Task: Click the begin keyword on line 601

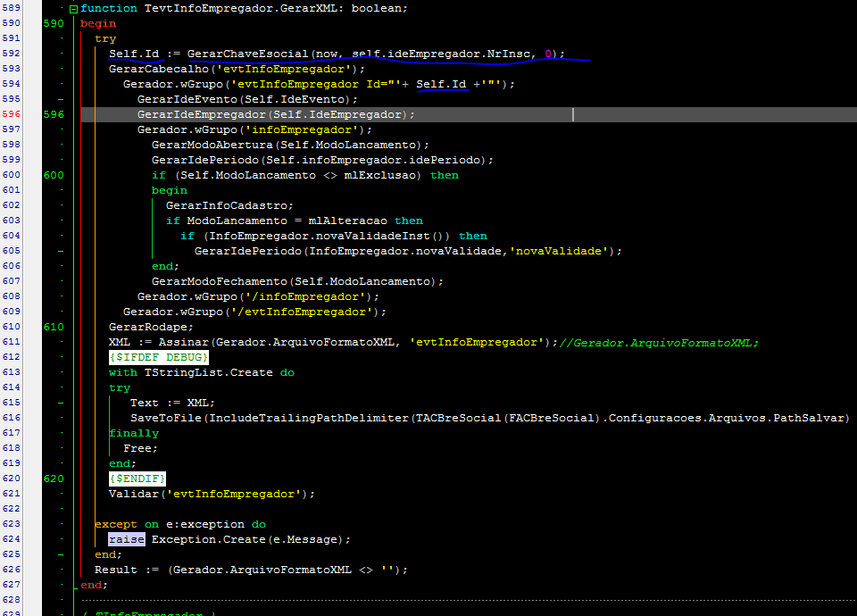Action: coord(170,190)
